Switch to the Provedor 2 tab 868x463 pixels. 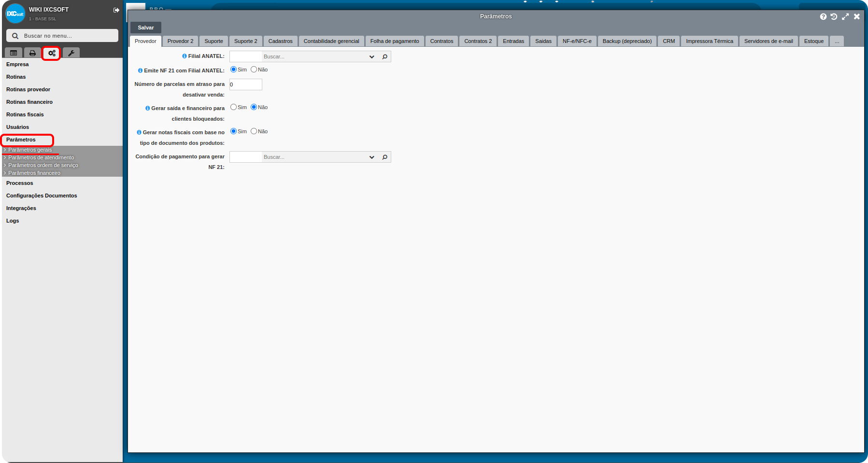pyautogui.click(x=180, y=41)
